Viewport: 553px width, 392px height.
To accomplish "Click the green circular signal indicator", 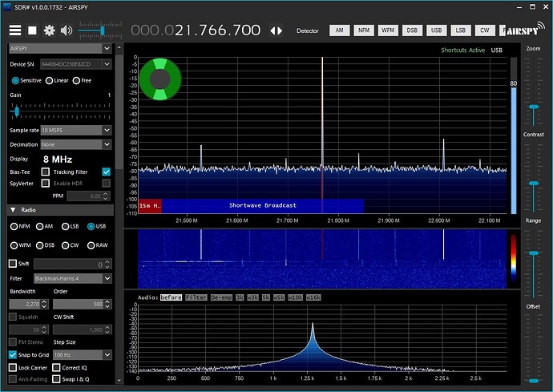I will point(160,79).
